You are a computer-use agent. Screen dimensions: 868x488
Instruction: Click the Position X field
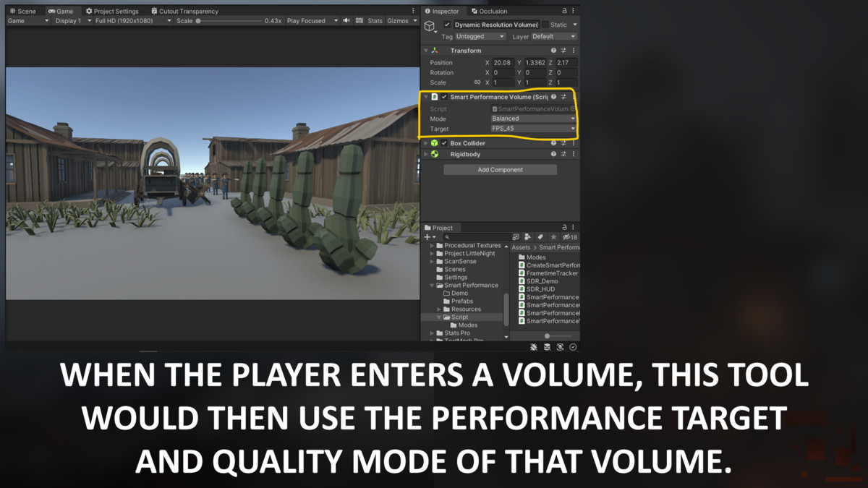(503, 63)
